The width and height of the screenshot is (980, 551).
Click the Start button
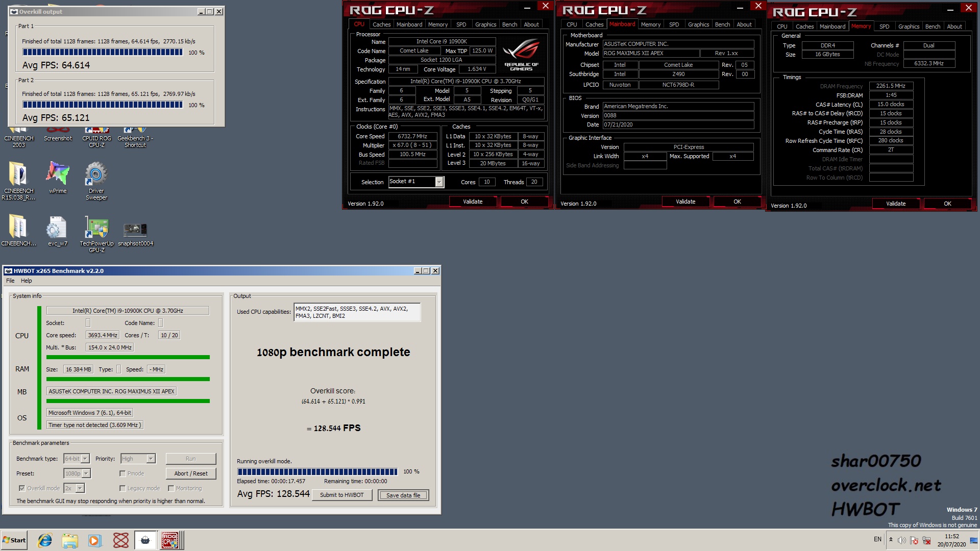point(14,540)
